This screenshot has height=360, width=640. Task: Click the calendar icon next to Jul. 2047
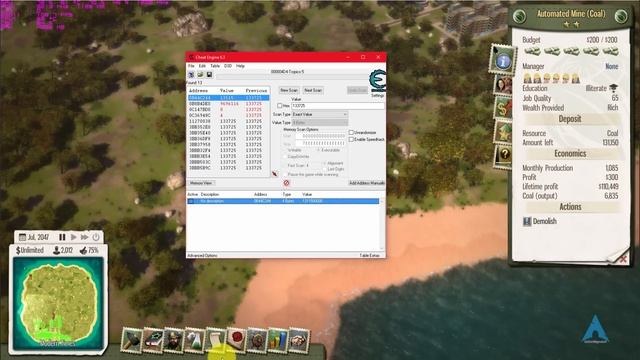22,237
